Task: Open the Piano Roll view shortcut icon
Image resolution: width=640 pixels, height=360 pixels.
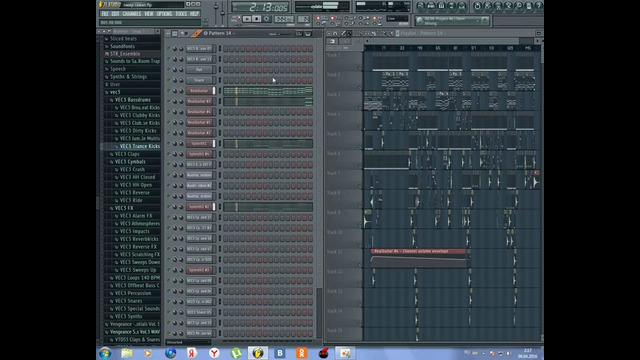Action: tap(441, 6)
